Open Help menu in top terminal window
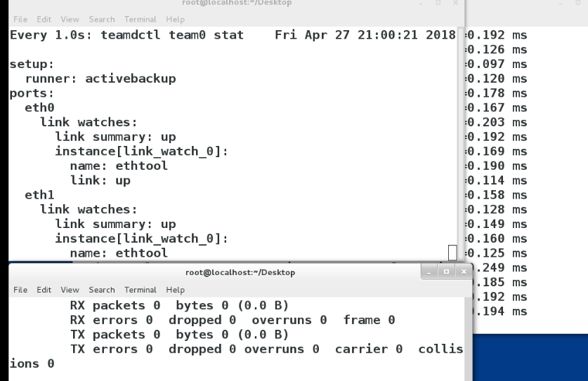This screenshot has width=588, height=381. (x=175, y=19)
